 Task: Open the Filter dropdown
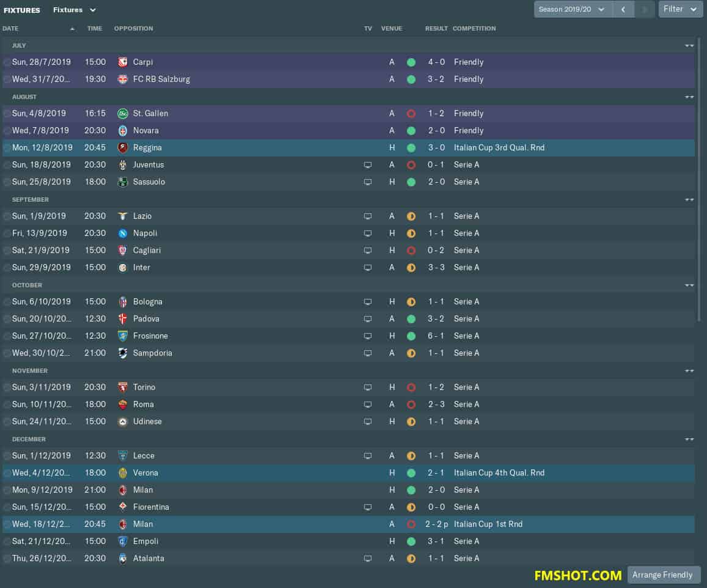[680, 9]
